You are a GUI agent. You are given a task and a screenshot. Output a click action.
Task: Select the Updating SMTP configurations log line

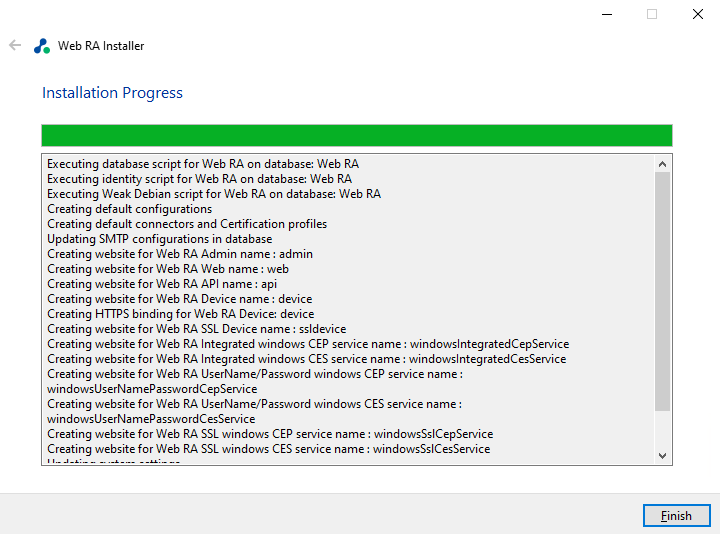[159, 239]
